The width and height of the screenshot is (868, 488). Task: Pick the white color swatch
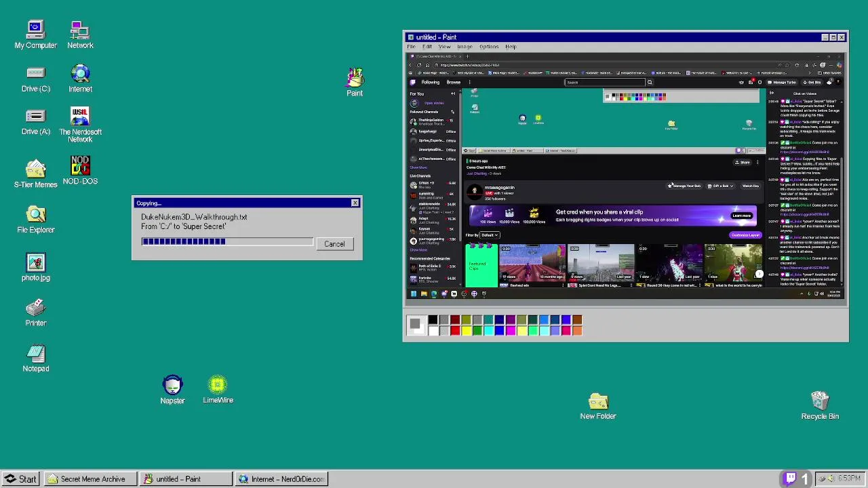pyautogui.click(x=433, y=331)
